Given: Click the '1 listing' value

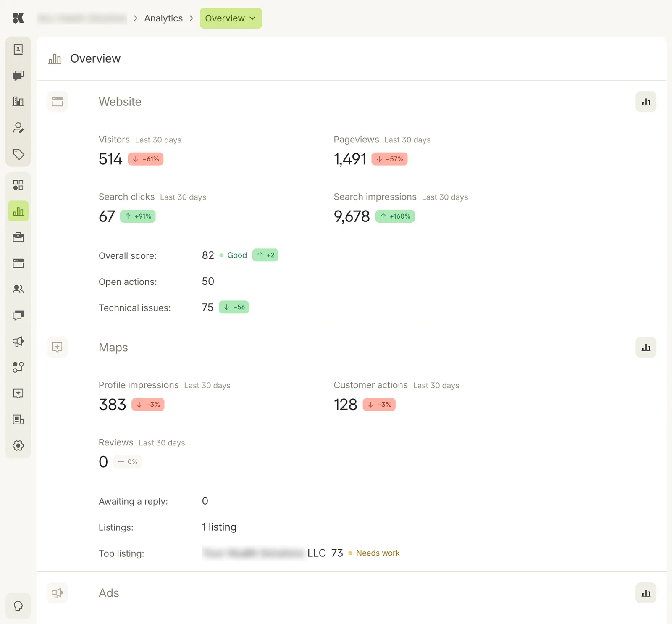Looking at the screenshot, I should (219, 527).
